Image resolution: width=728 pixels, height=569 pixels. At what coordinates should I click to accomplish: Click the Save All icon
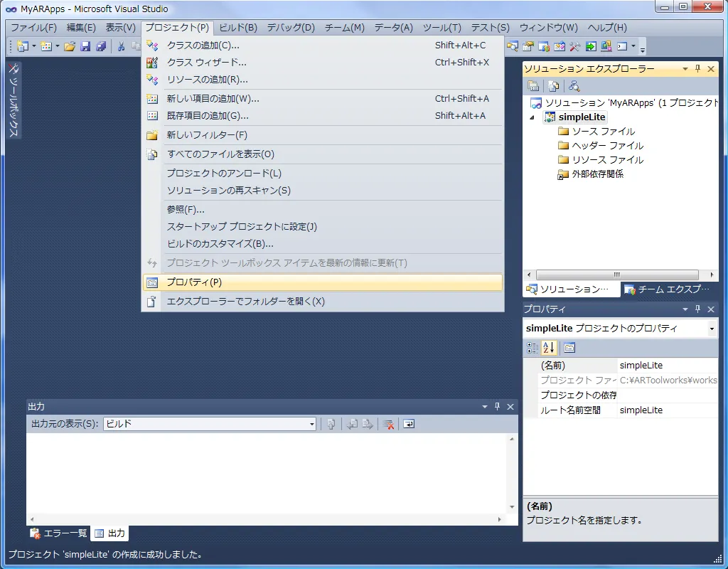101,46
